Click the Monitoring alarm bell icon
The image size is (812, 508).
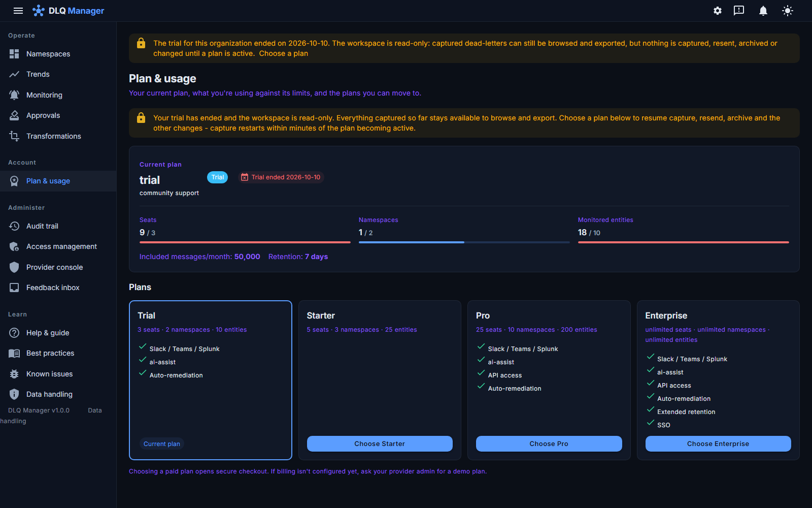click(14, 95)
